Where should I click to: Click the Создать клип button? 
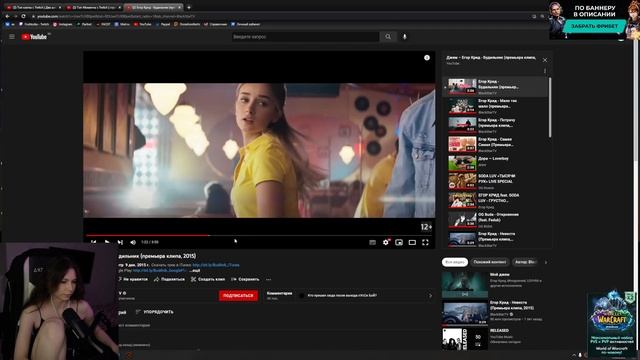pos(208,280)
